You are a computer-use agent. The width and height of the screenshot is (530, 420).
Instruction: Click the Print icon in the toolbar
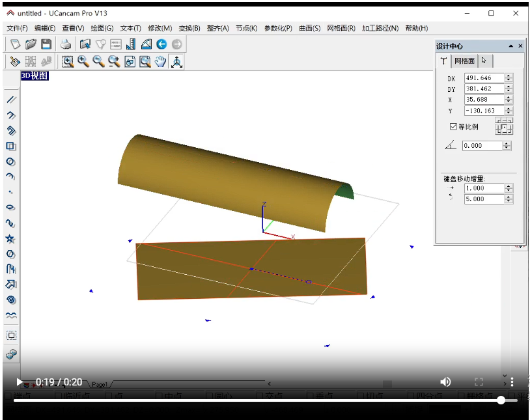coord(66,44)
